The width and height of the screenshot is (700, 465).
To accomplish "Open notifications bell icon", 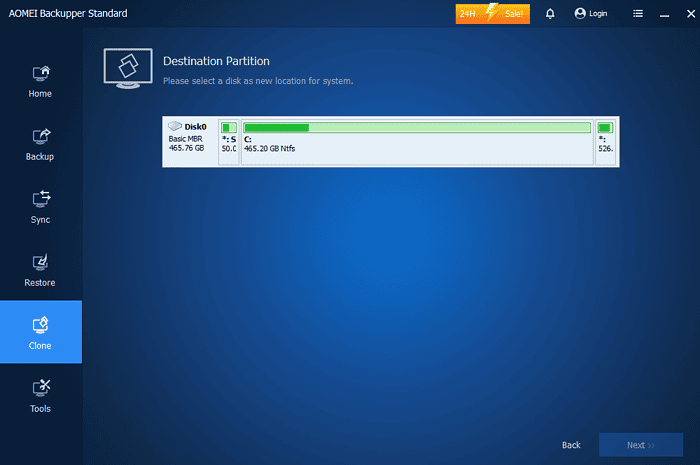I will [550, 14].
